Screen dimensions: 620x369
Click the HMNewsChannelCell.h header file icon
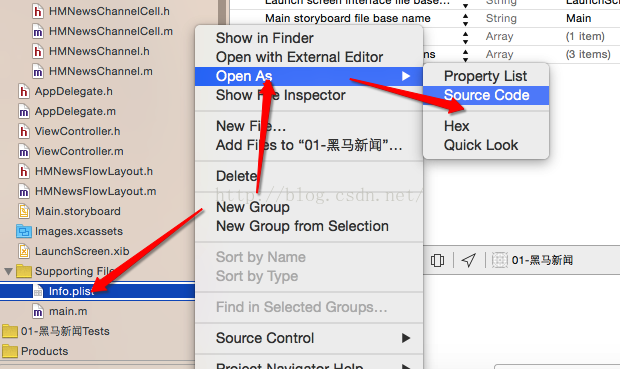tap(38, 11)
